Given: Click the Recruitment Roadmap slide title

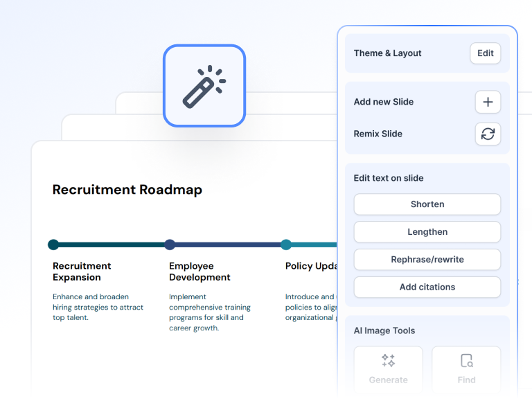Looking at the screenshot, I should (x=127, y=190).
